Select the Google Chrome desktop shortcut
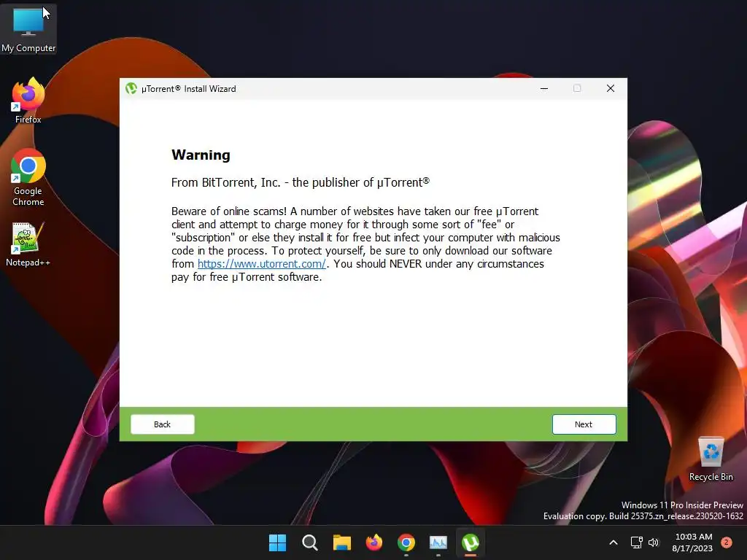Screen dimensions: 747x560 pyautogui.click(x=28, y=177)
